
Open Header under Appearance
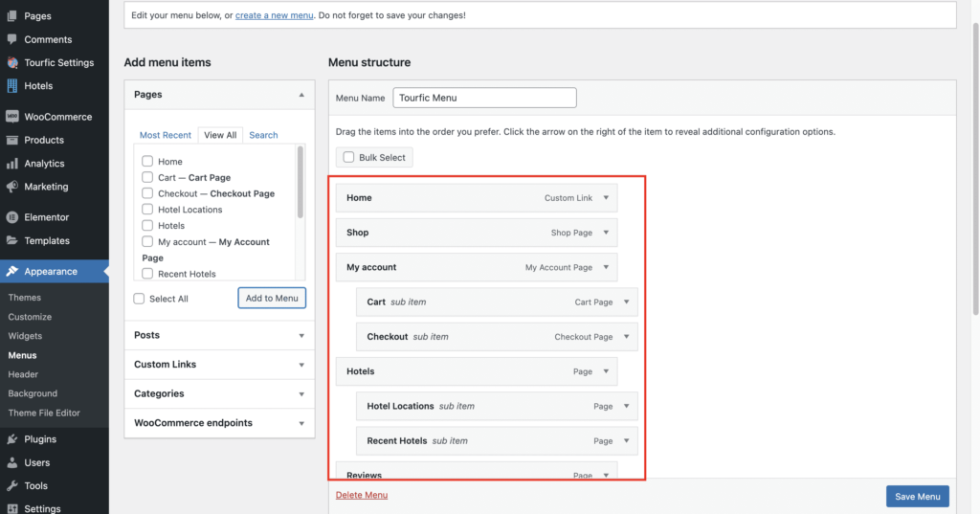point(23,374)
